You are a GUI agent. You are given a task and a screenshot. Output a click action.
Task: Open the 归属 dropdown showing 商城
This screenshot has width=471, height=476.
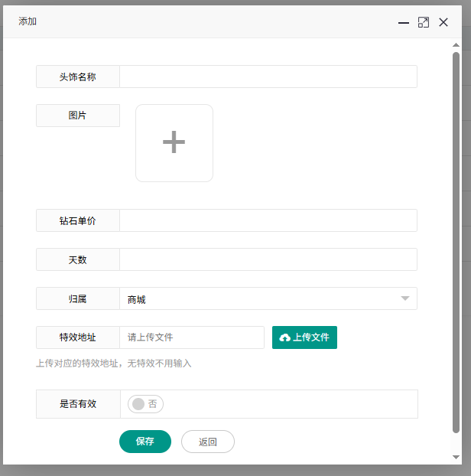click(260, 298)
